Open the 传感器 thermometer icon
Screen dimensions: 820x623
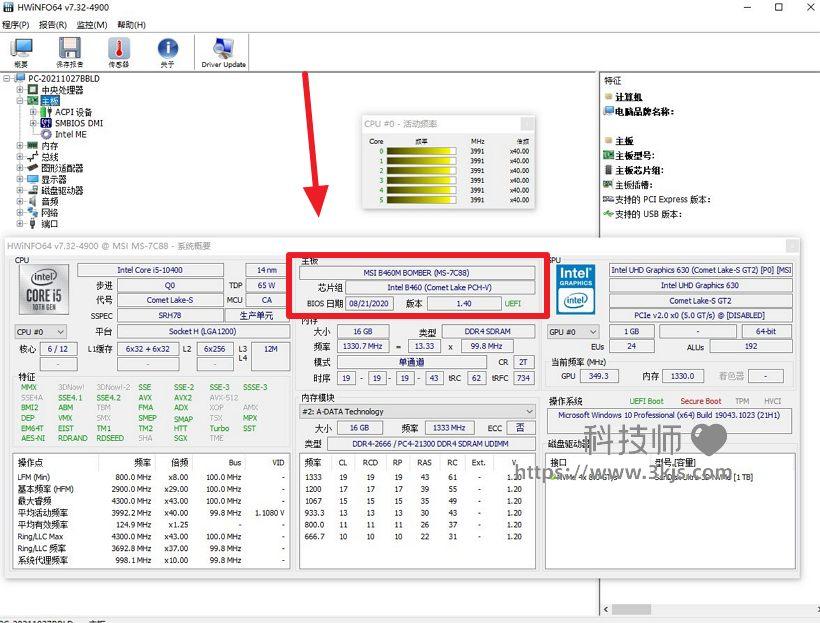[119, 53]
